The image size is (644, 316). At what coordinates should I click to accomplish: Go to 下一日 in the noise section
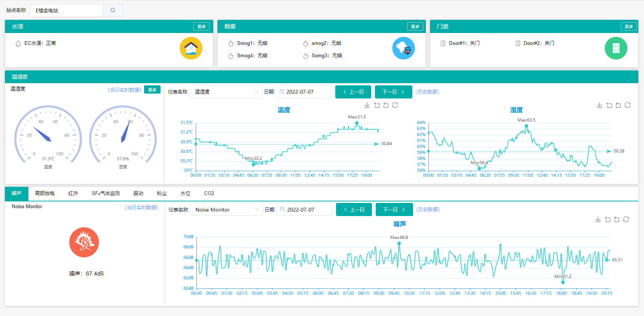pos(394,210)
